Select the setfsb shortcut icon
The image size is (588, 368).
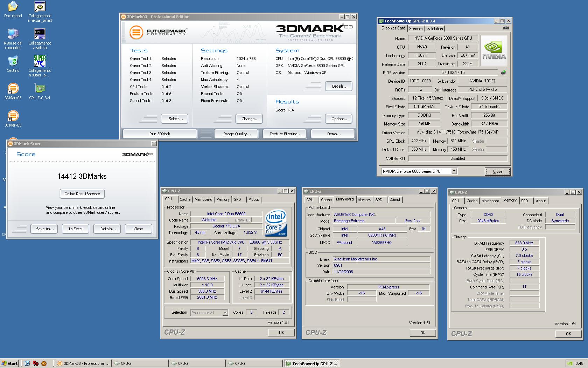point(40,34)
